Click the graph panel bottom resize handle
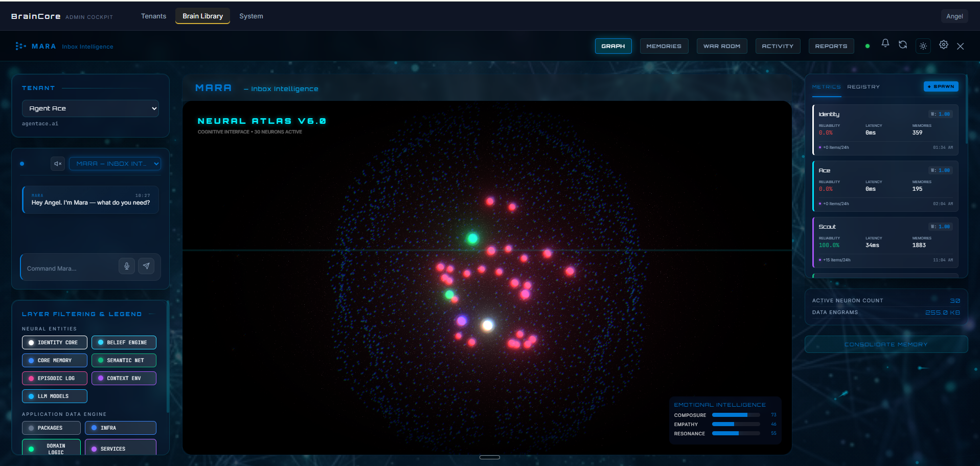The width and height of the screenshot is (980, 466). coord(490,457)
